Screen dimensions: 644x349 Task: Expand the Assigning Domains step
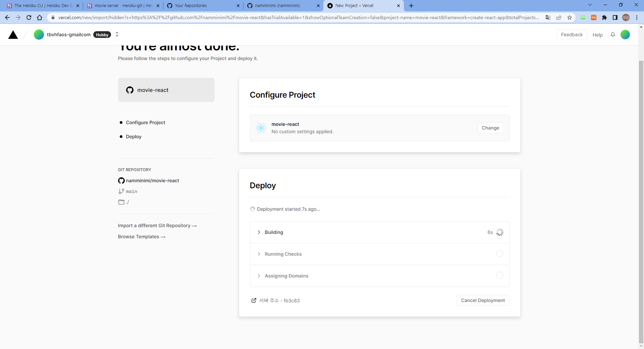(x=380, y=276)
